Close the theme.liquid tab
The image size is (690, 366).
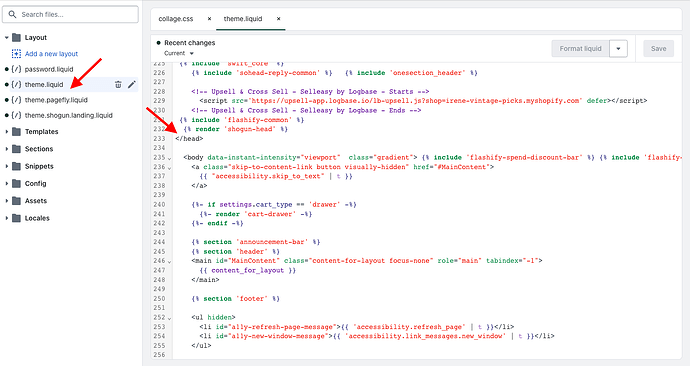(279, 19)
